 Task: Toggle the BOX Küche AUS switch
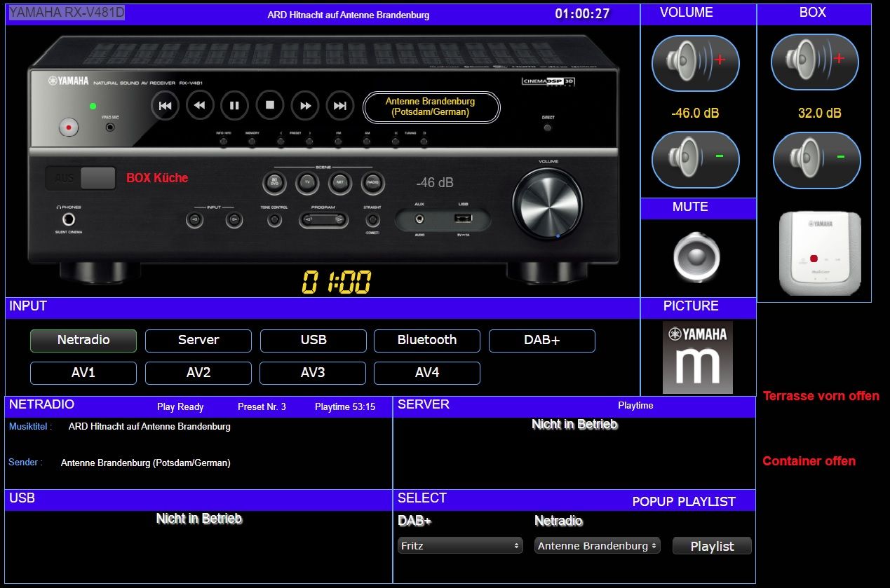(81, 178)
